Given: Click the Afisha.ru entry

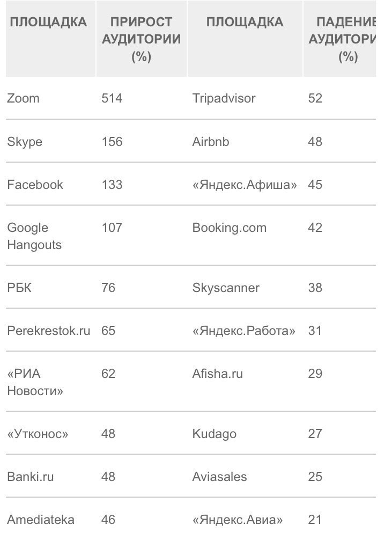Looking at the screenshot, I should pyautogui.click(x=217, y=374).
